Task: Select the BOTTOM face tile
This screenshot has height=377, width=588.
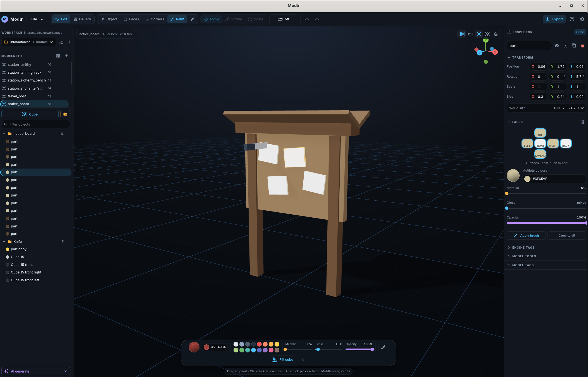Action: click(x=540, y=154)
